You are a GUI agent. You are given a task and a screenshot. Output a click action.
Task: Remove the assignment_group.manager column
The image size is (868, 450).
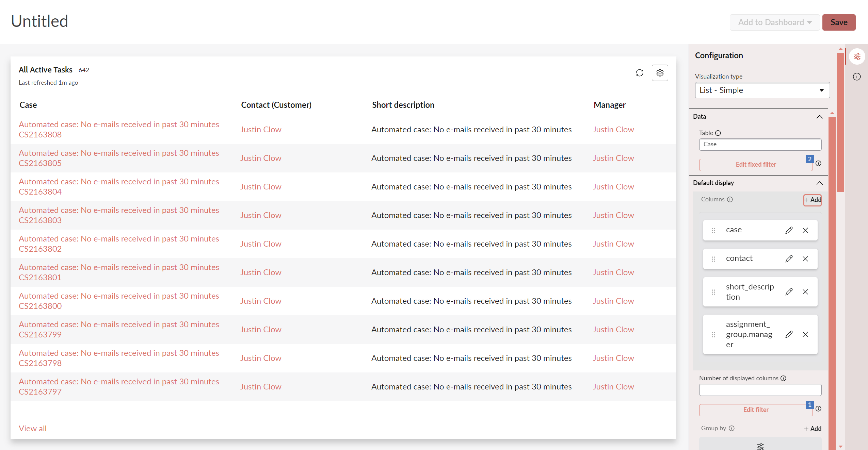point(806,334)
